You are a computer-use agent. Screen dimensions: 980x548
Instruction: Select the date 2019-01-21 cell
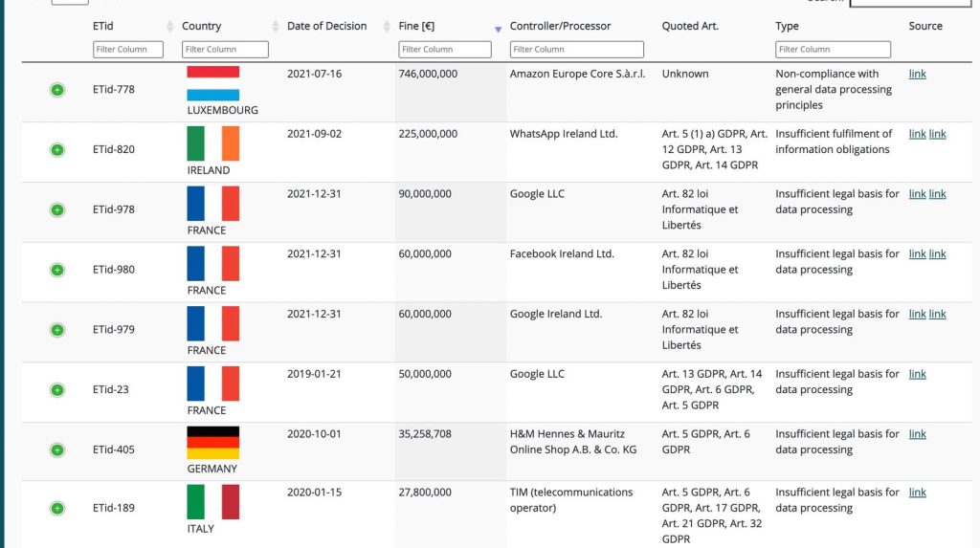click(314, 374)
